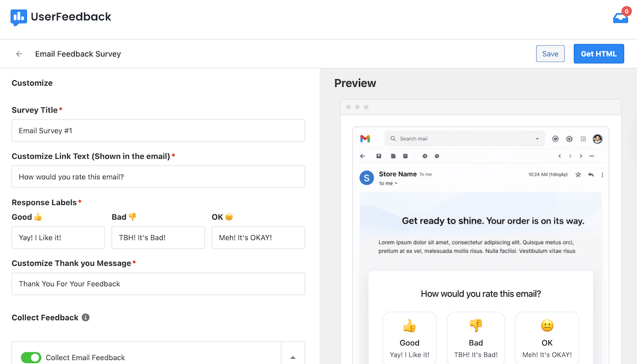Click the Get HTML button
This screenshot has height=364, width=637.
[x=599, y=54]
